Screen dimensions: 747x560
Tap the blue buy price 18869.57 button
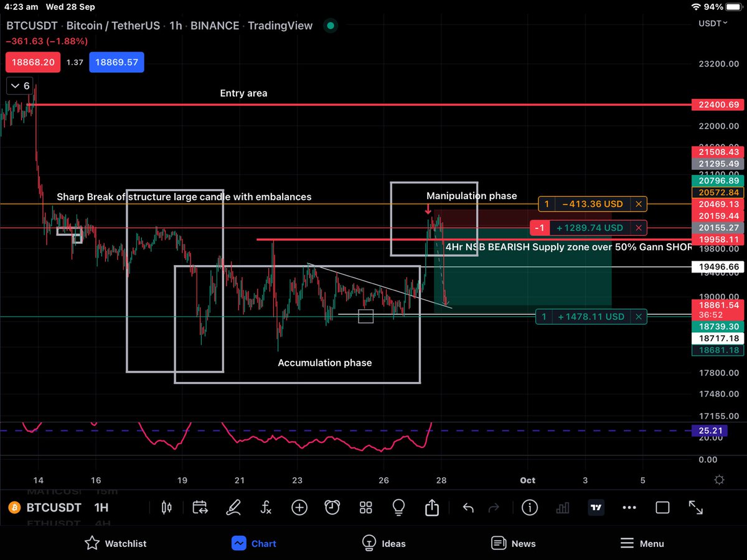(116, 62)
